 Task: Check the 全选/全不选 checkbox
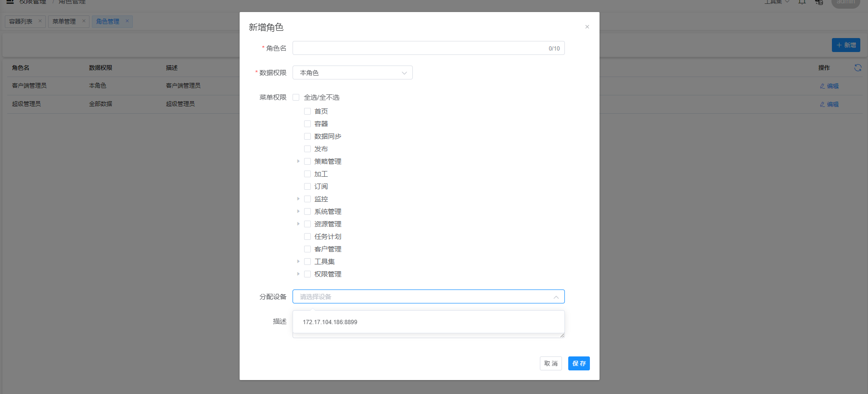click(x=296, y=97)
